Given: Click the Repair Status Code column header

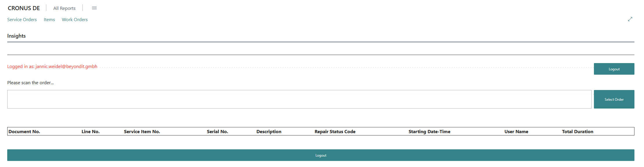Looking at the screenshot, I should pyautogui.click(x=335, y=131).
